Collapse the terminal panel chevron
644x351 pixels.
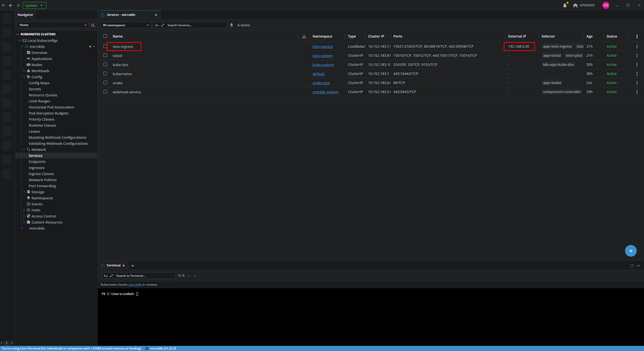tap(638, 266)
